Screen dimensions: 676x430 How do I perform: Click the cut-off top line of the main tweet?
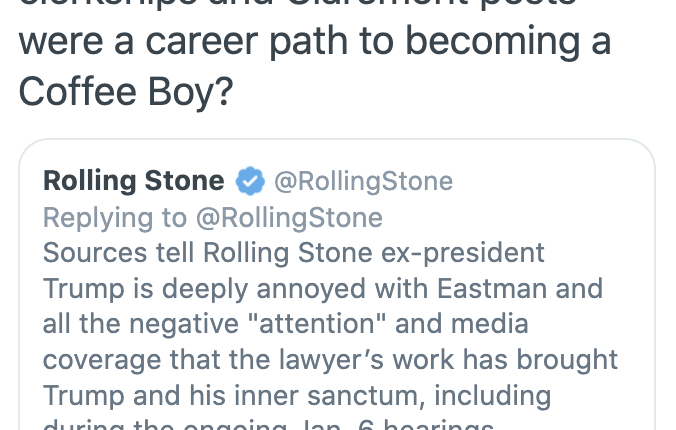[297, 3]
